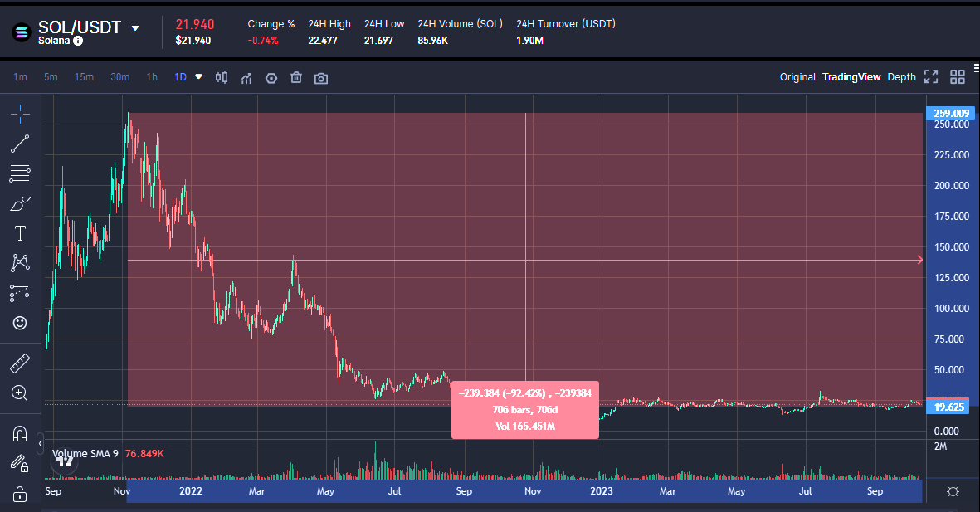The image size is (980, 512).
Task: Toggle stay in drawing mode lock-pencil
Action: click(x=20, y=463)
